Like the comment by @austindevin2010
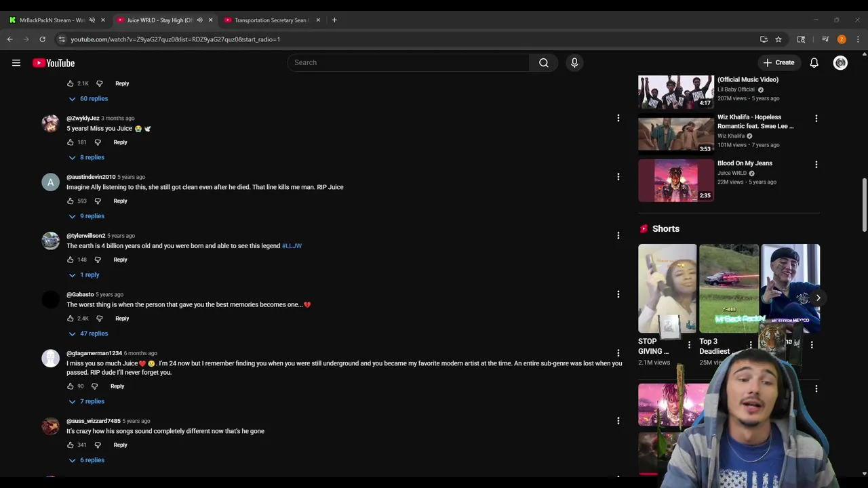 point(70,201)
